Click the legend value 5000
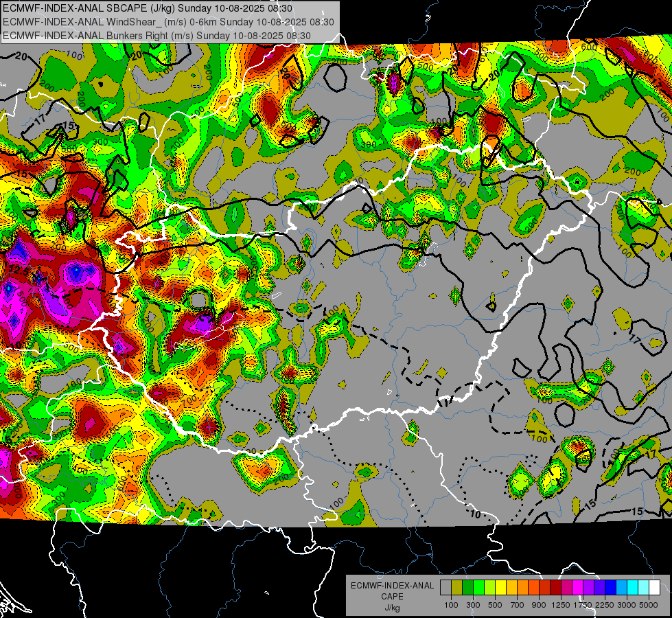 pos(649,605)
